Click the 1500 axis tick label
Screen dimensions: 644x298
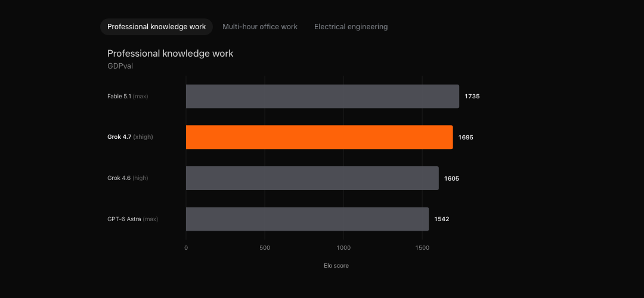pos(422,248)
